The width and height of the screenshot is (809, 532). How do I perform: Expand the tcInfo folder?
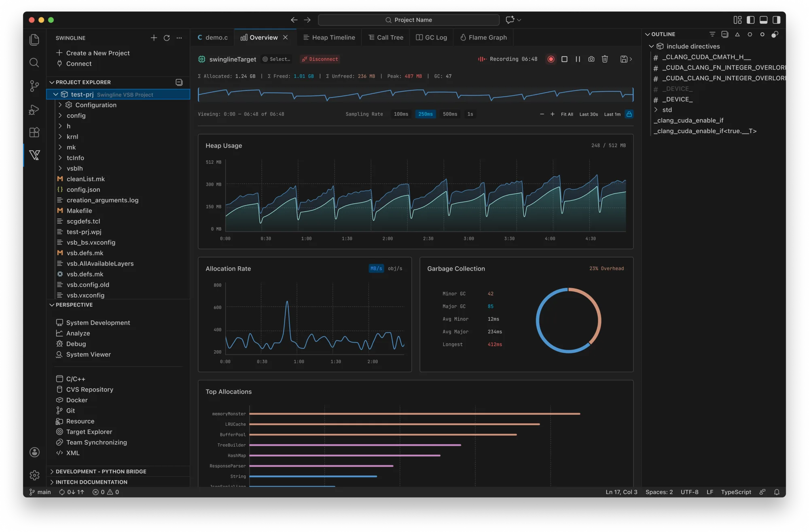(x=60, y=158)
